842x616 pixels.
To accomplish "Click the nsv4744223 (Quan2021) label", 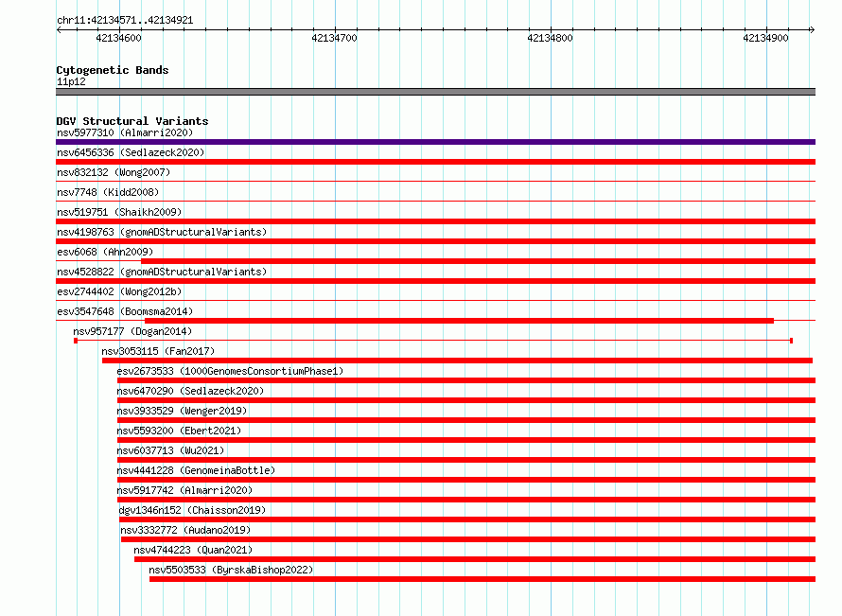I will tap(193, 550).
